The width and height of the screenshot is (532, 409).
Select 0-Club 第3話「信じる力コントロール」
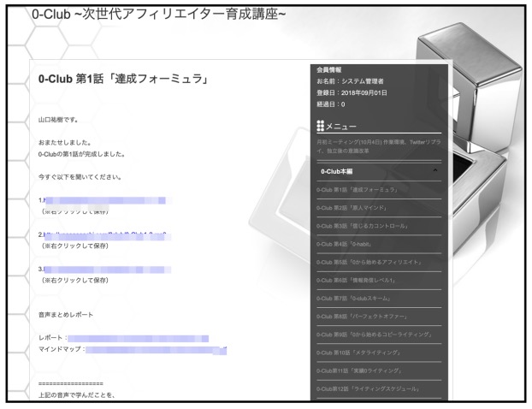click(361, 226)
